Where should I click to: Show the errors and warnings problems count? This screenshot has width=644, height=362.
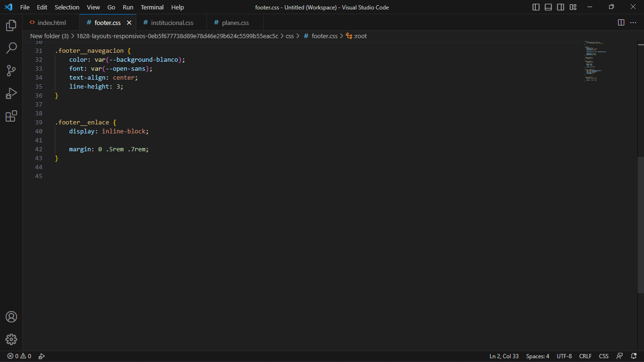pos(19,356)
